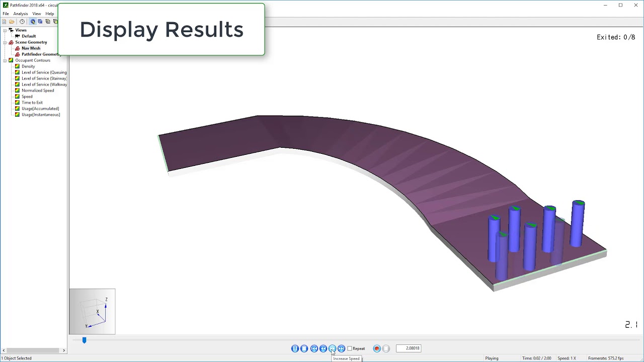Click the XYZ axis orientation cube
The image size is (644, 362).
tap(92, 311)
